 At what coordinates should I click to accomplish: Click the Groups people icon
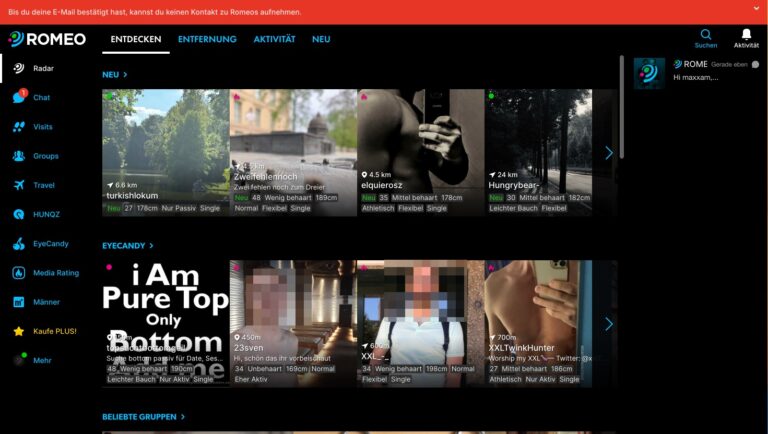click(19, 156)
